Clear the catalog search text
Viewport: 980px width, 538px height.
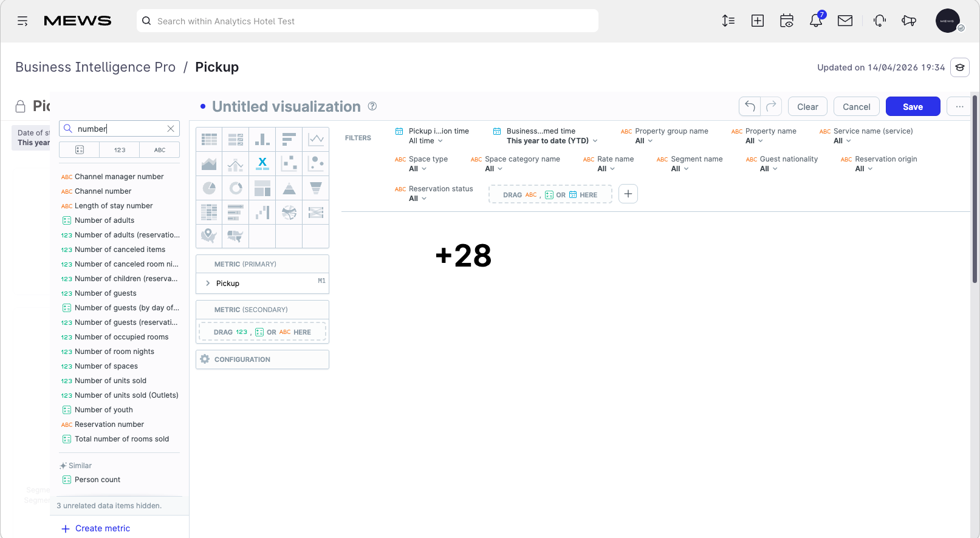(x=171, y=129)
